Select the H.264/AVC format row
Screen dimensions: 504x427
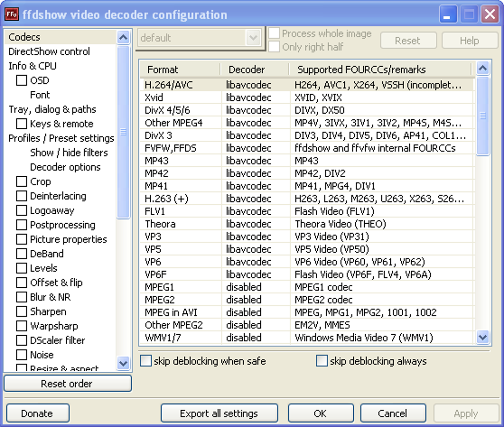pyautogui.click(x=307, y=85)
